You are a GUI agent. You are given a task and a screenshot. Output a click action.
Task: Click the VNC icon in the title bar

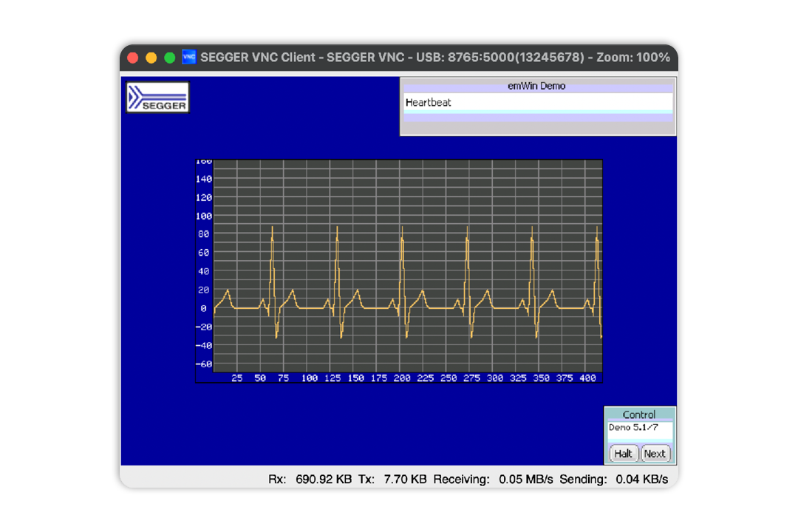[x=189, y=57]
